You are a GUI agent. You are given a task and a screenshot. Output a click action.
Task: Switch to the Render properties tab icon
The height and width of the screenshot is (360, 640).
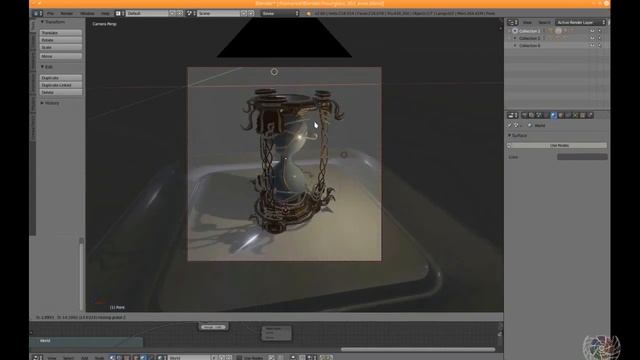point(524,116)
